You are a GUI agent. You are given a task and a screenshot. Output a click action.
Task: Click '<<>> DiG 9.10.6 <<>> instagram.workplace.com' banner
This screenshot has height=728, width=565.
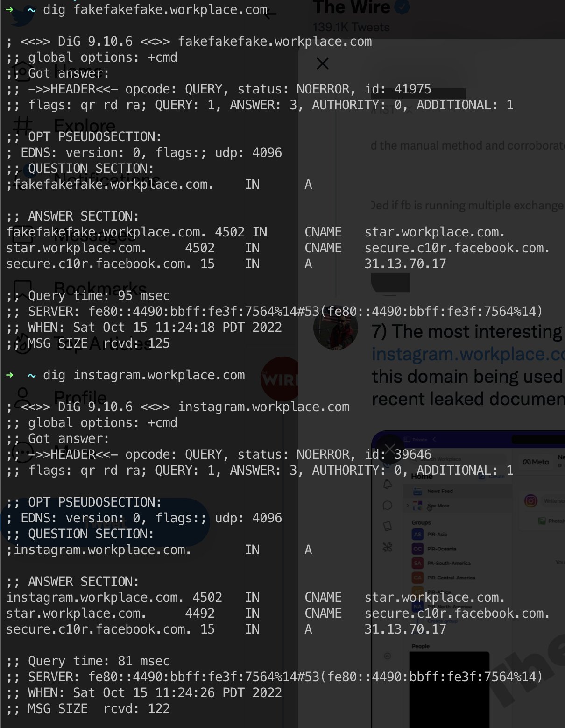click(x=178, y=407)
